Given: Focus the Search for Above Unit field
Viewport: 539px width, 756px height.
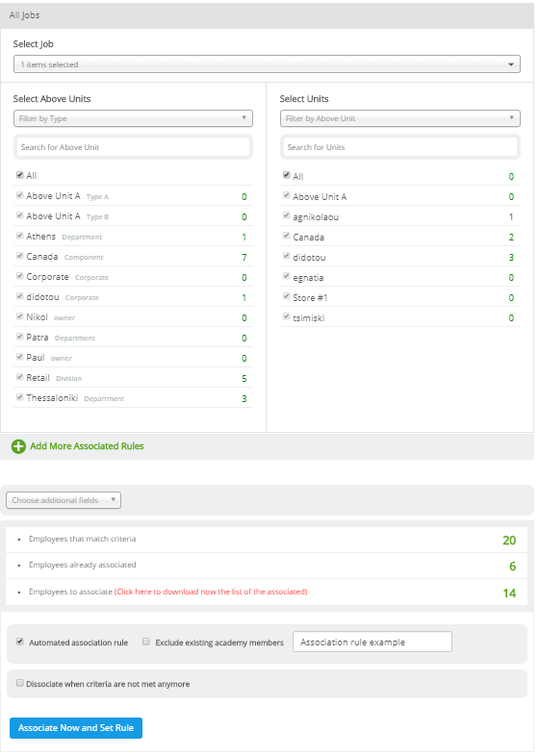Looking at the screenshot, I should pos(133,147).
